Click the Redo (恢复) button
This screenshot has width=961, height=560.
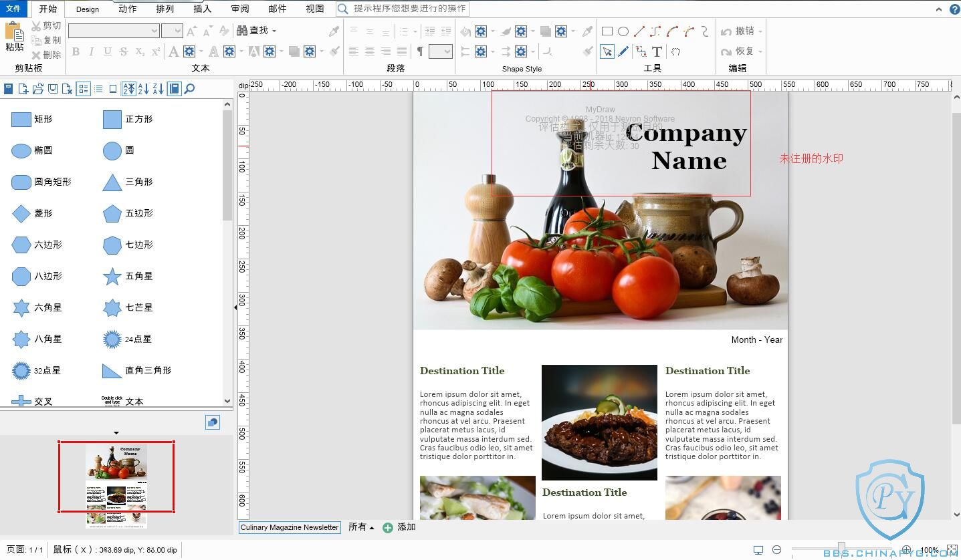tap(738, 51)
